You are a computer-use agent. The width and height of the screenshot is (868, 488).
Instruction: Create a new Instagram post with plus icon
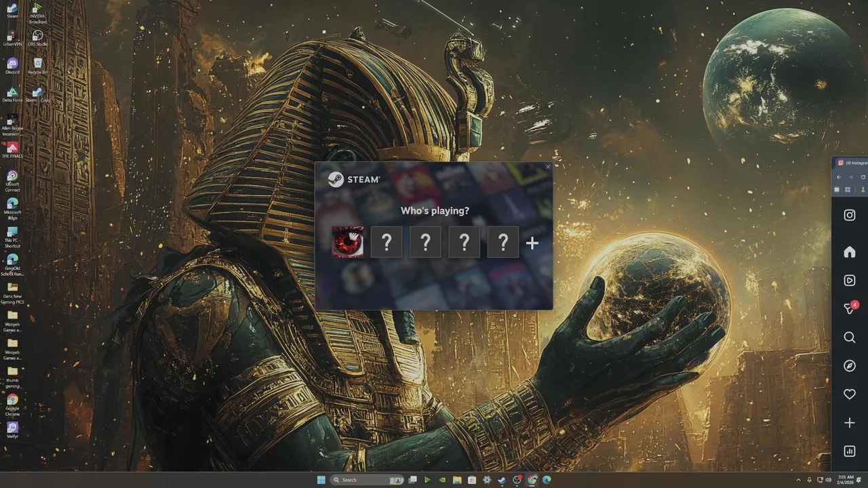[850, 423]
